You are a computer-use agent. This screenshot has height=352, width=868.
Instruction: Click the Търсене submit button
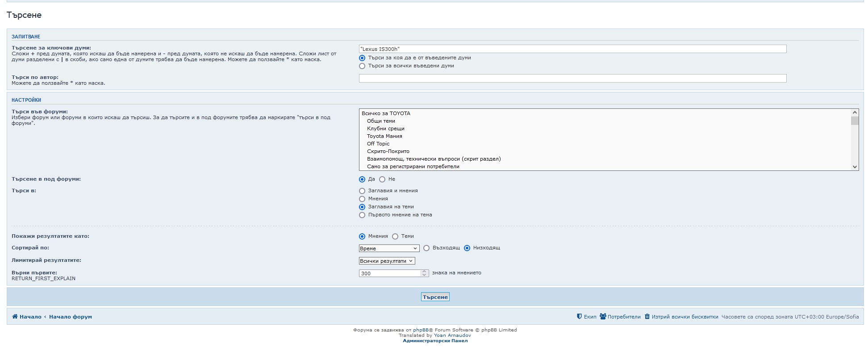click(x=435, y=297)
